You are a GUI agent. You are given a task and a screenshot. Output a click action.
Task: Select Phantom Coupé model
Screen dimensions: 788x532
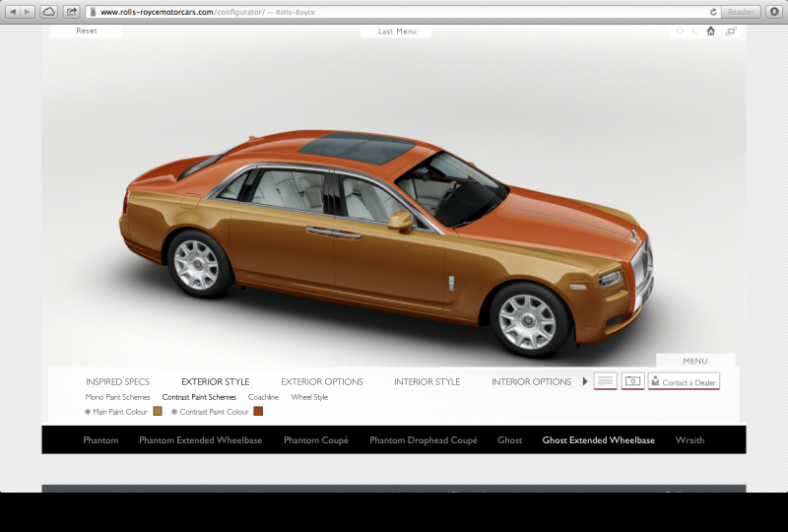click(316, 440)
